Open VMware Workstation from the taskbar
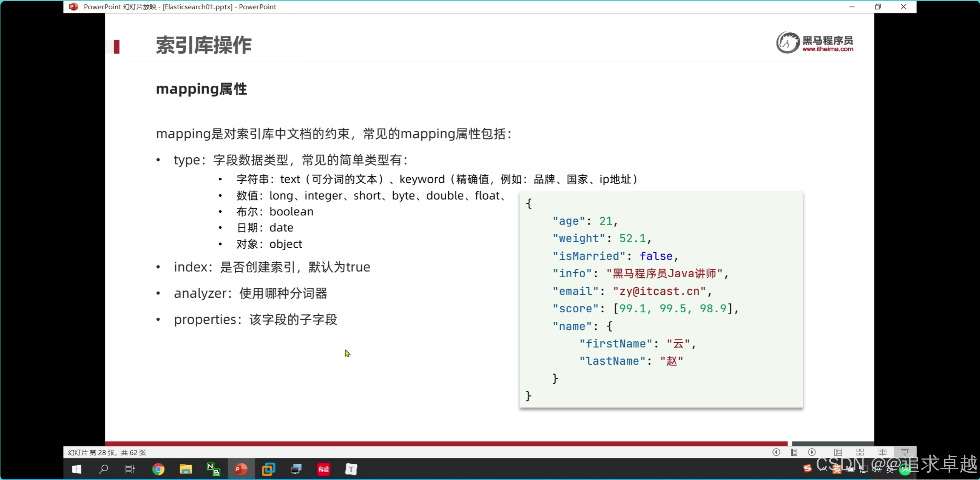 (x=268, y=469)
